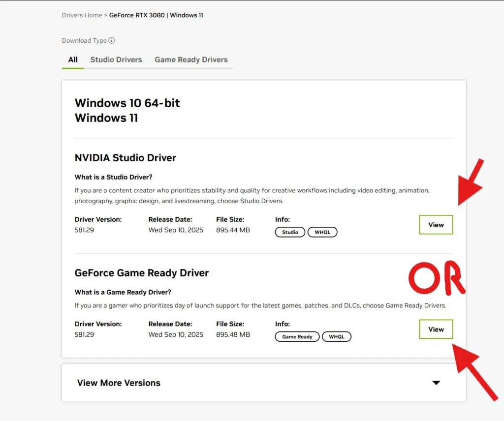This screenshot has width=504, height=421.
Task: Click the info icon beside Download Type
Action: coord(112,41)
